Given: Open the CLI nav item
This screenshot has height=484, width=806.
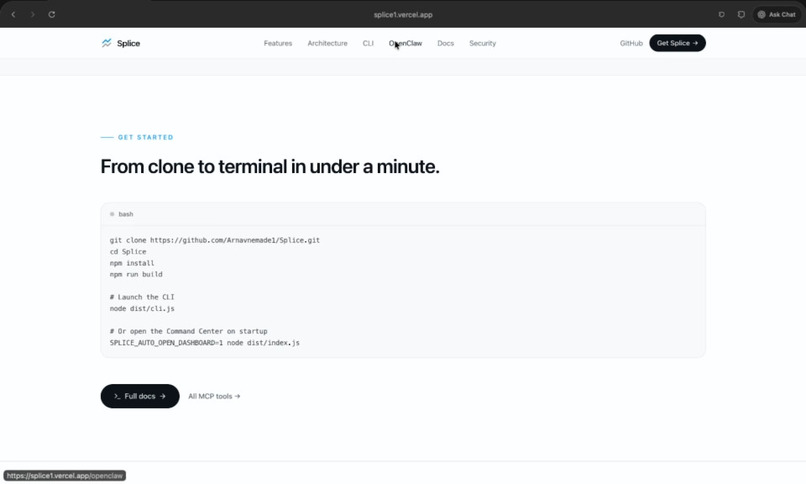Looking at the screenshot, I should [x=368, y=43].
